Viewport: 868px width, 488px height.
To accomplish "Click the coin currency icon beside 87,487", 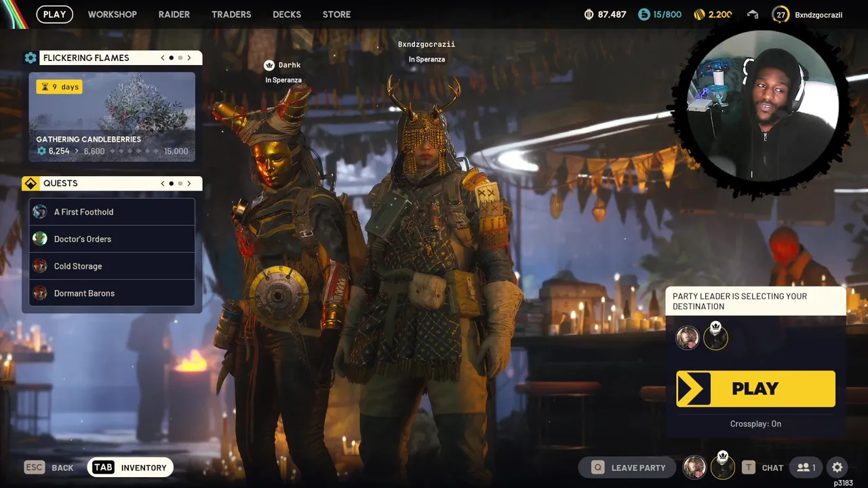I will click(589, 14).
